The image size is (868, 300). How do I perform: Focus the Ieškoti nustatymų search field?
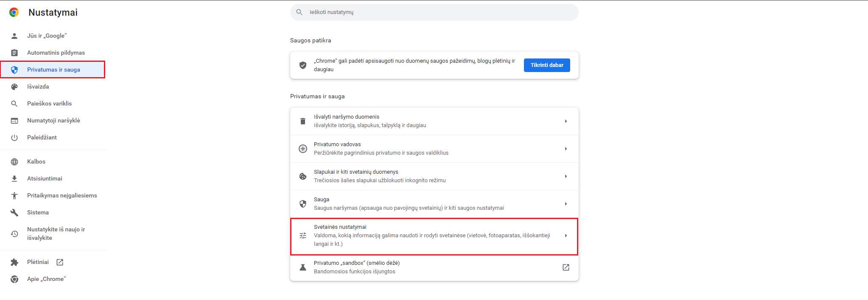[x=434, y=12]
